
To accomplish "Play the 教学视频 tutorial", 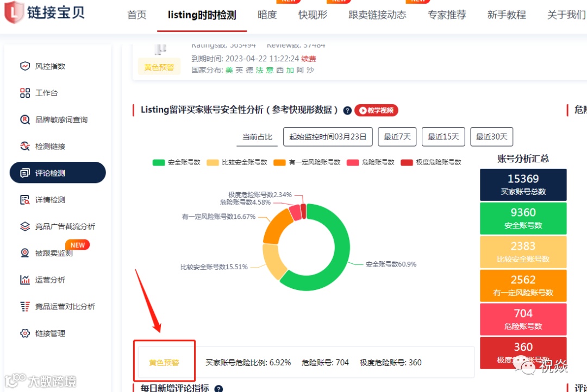I will (x=376, y=110).
